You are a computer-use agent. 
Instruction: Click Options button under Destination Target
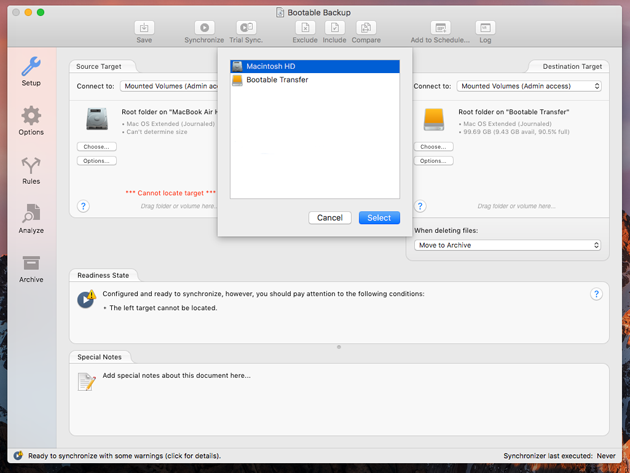[434, 161]
